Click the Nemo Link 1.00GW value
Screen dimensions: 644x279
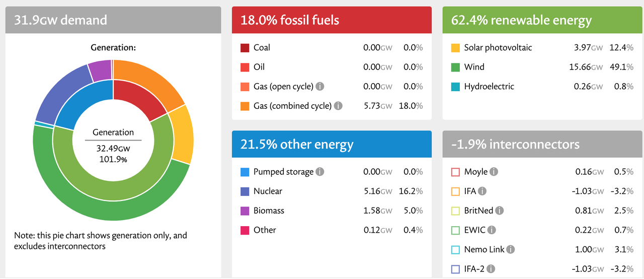pyautogui.click(x=589, y=249)
